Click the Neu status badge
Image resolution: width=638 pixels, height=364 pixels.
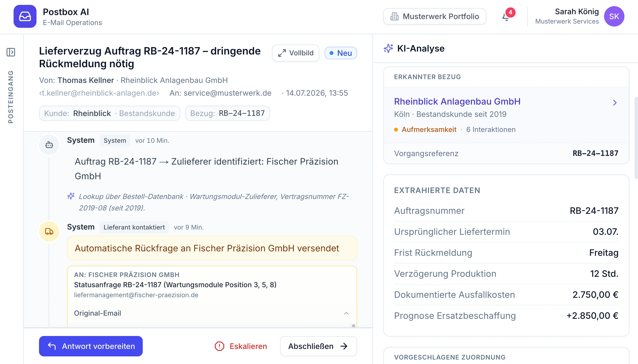point(341,53)
